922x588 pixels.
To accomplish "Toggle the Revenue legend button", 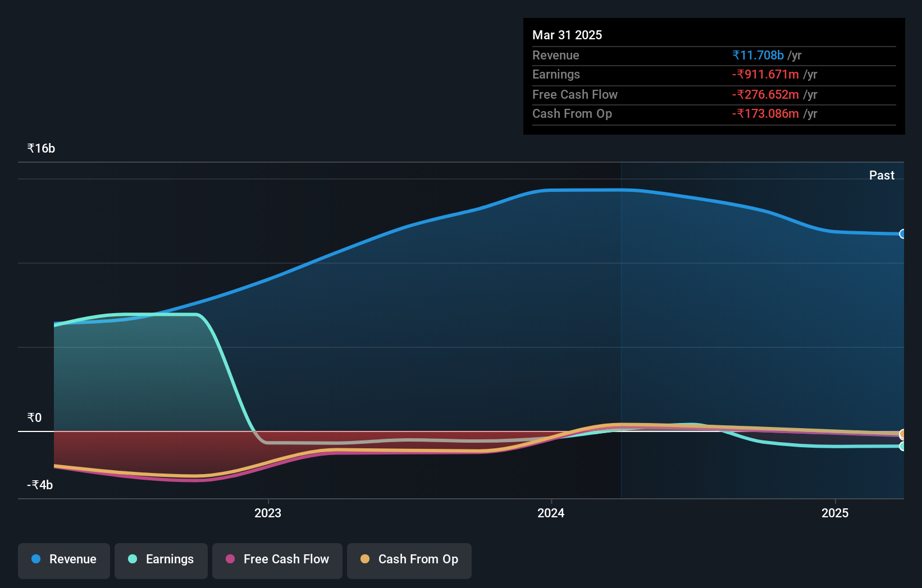I will pyautogui.click(x=64, y=561).
